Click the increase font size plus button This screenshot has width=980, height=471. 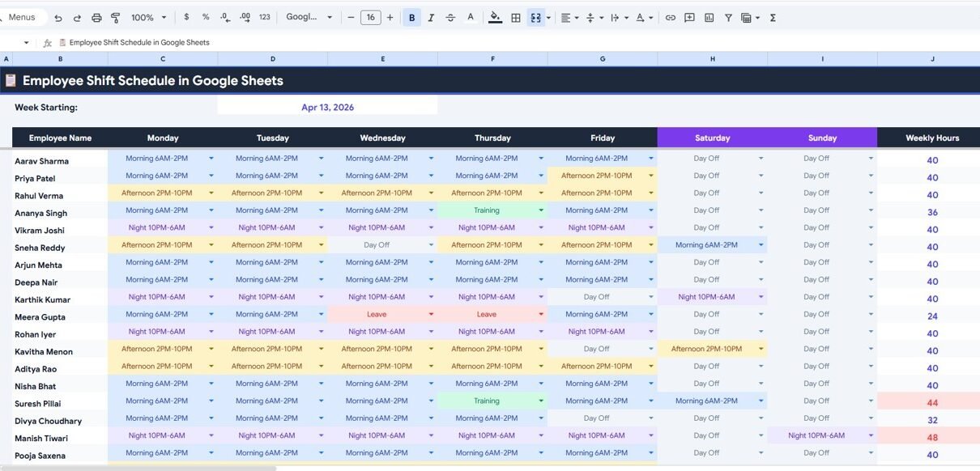(390, 18)
